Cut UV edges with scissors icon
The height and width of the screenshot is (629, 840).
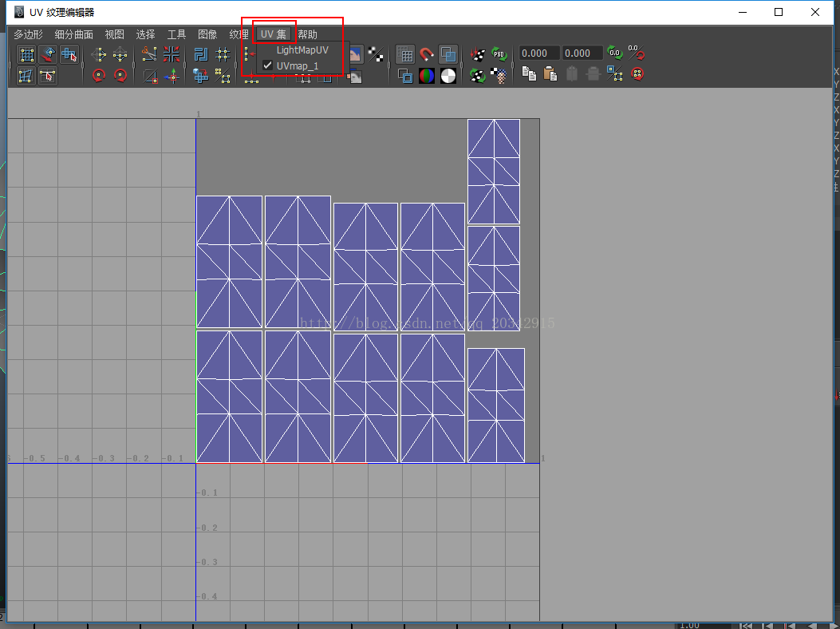pos(149,54)
